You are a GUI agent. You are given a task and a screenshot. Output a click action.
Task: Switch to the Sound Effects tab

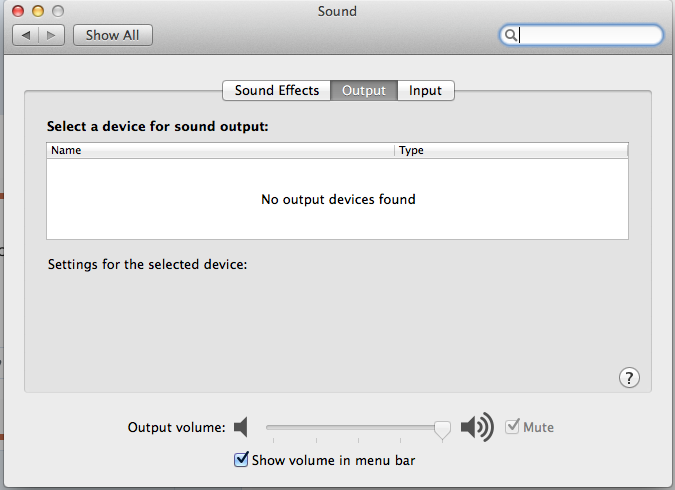(x=277, y=90)
